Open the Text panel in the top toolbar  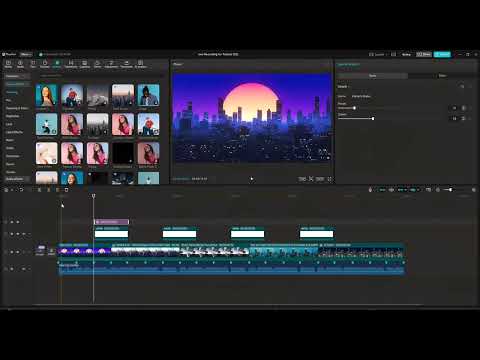pos(33,64)
